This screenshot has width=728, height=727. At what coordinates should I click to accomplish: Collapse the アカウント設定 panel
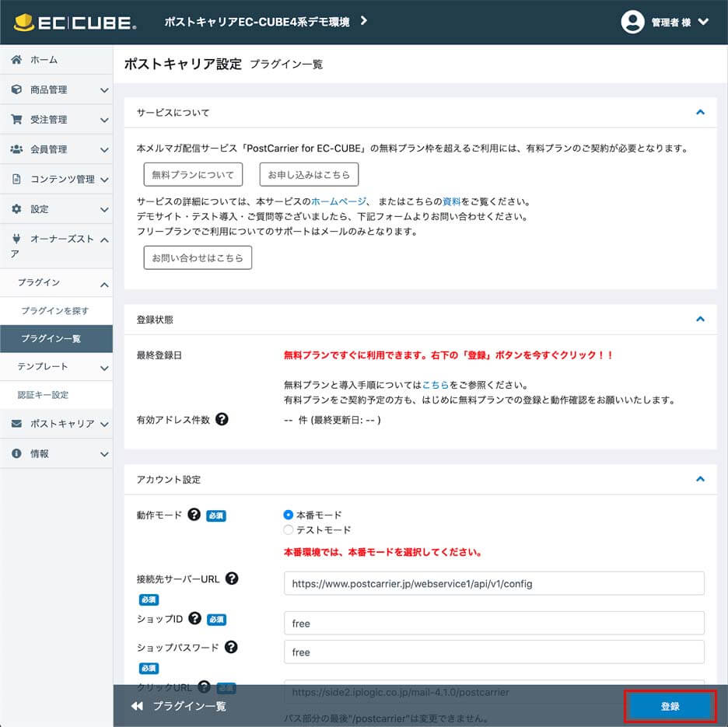pyautogui.click(x=700, y=479)
